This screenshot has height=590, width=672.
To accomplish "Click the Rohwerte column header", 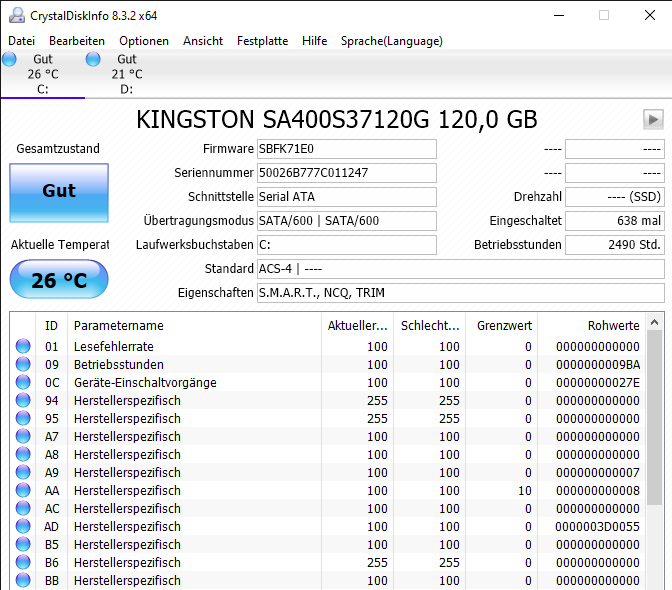I will click(592, 326).
